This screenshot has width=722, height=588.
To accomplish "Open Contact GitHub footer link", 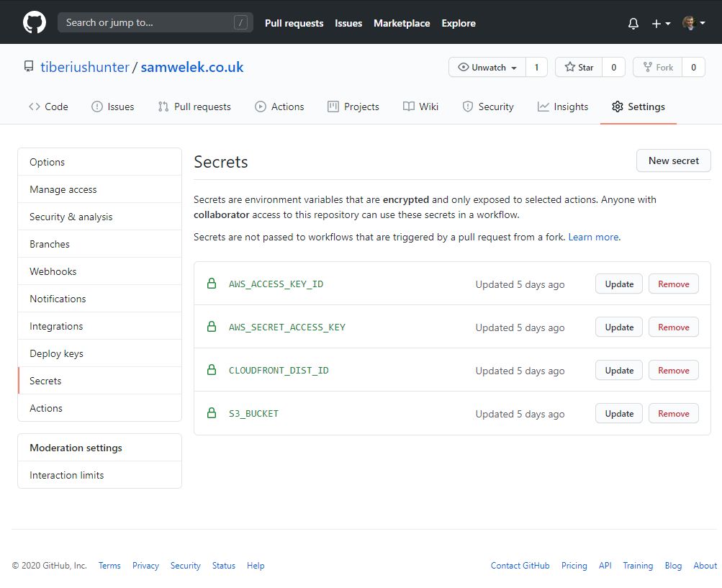I will pyautogui.click(x=520, y=566).
